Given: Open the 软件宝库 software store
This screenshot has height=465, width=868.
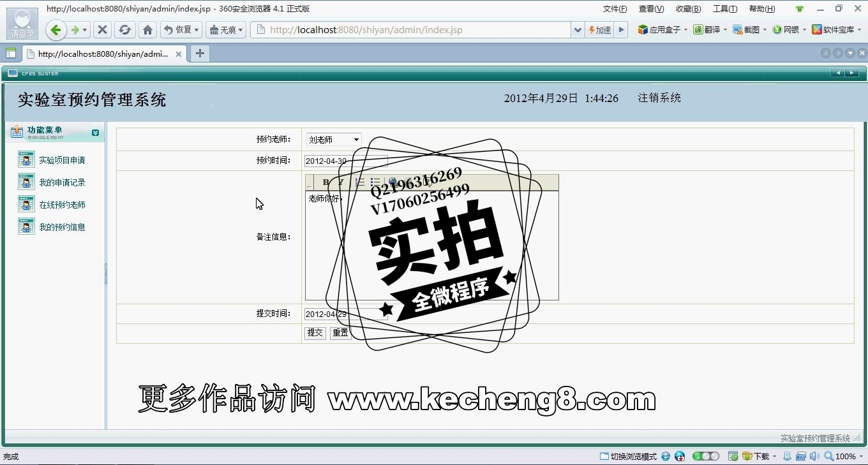Looking at the screenshot, I should point(833,30).
